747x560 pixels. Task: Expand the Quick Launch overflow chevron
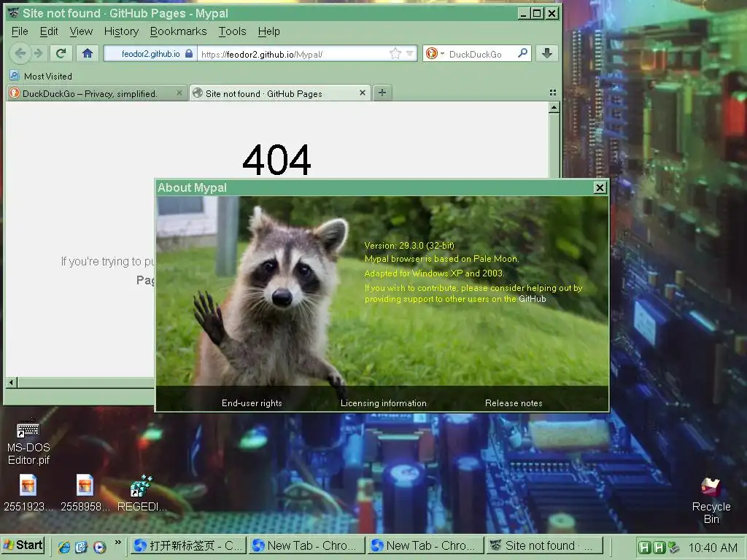point(117,542)
